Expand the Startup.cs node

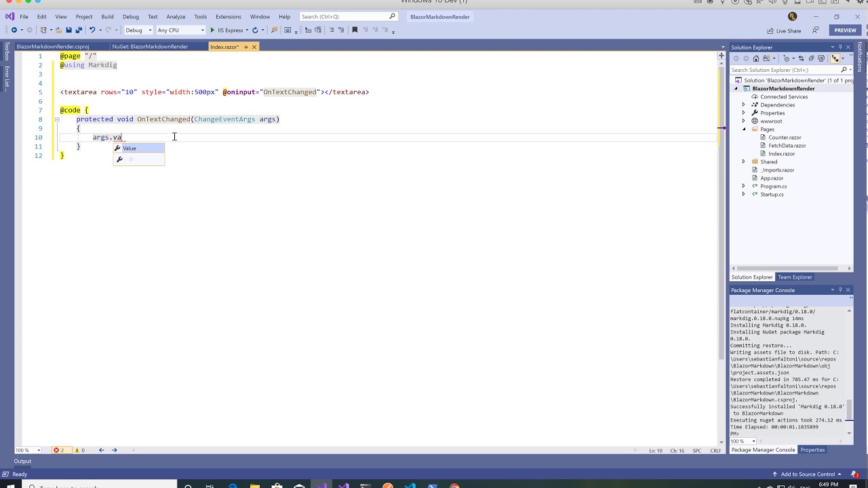(743, 195)
